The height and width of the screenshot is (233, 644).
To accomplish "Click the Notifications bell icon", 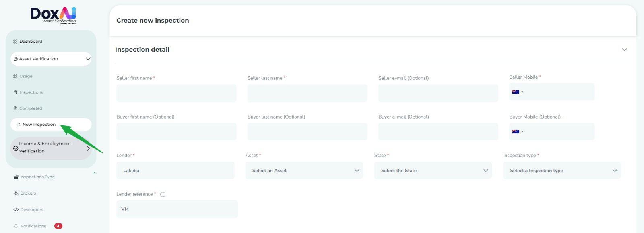I will (x=16, y=226).
